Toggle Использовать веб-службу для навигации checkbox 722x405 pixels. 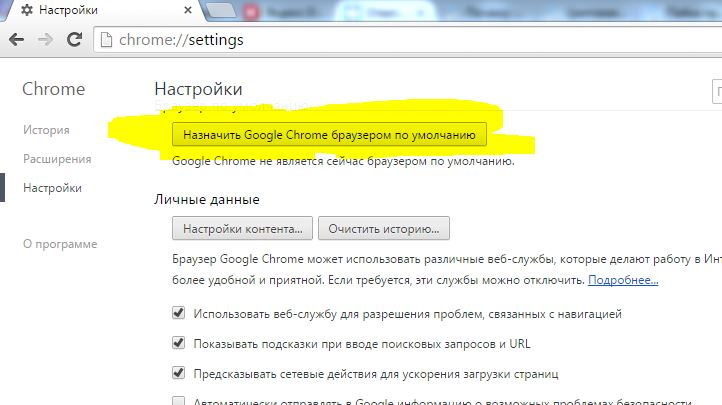click(x=178, y=313)
